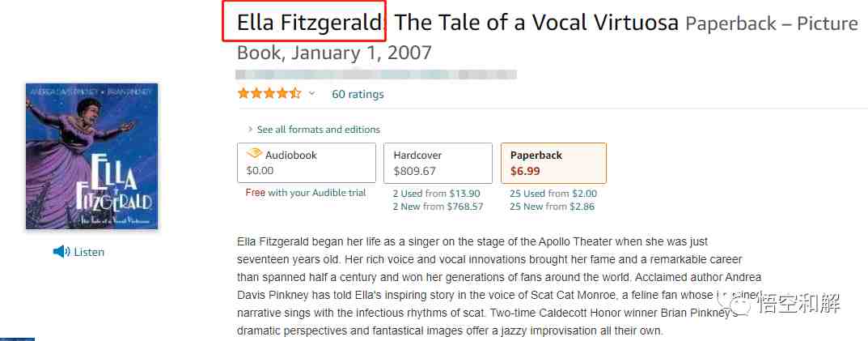The image size is (868, 341).
Task: Click the Audible logo in Audiobook box
Action: point(254,154)
